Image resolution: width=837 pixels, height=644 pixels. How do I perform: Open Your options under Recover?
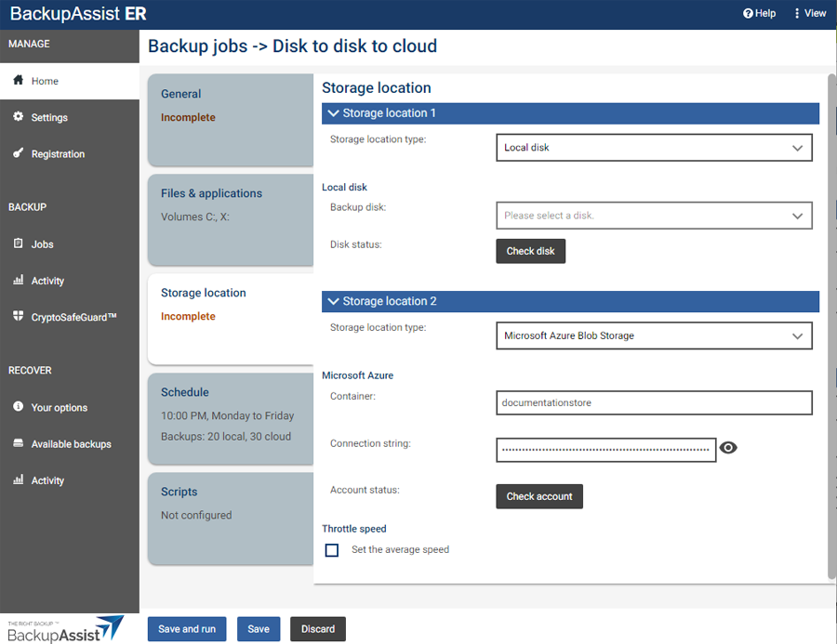tap(70, 408)
